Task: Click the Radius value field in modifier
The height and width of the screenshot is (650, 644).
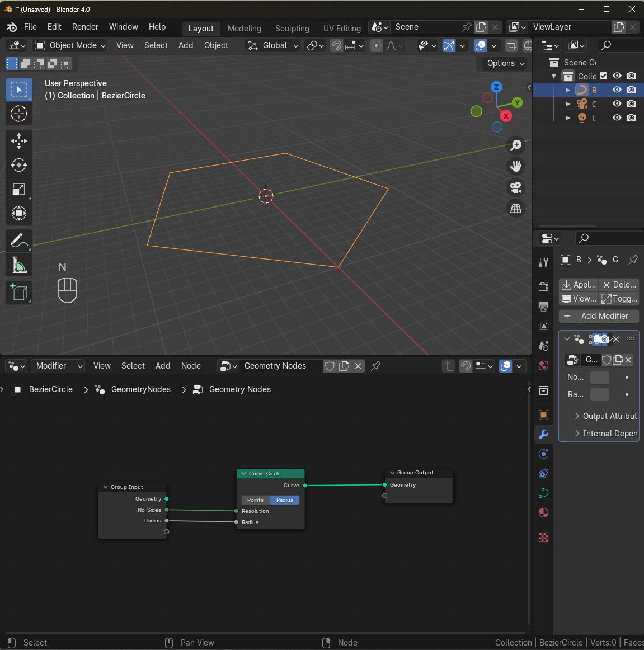Action: click(599, 394)
